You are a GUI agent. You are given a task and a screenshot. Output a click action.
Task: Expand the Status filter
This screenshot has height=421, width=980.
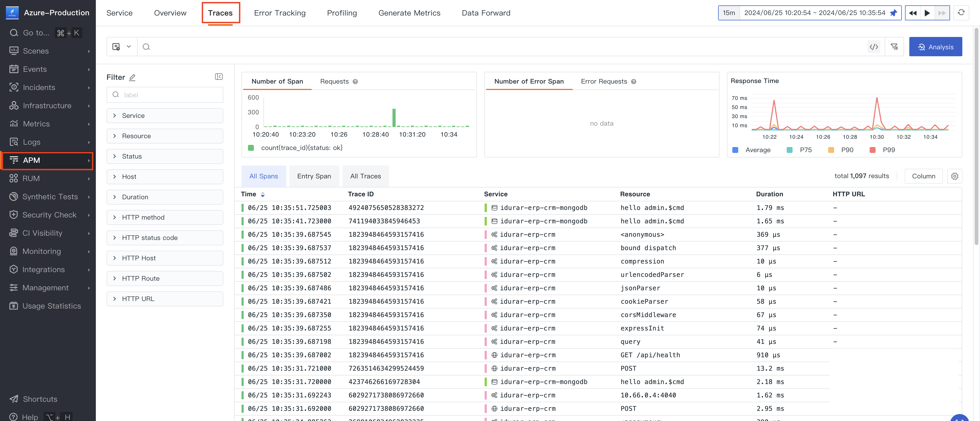click(165, 156)
